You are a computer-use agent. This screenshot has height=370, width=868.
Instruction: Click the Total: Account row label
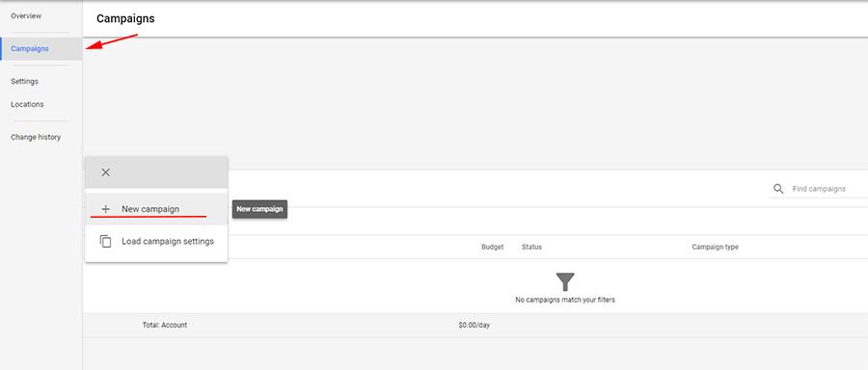pos(164,325)
